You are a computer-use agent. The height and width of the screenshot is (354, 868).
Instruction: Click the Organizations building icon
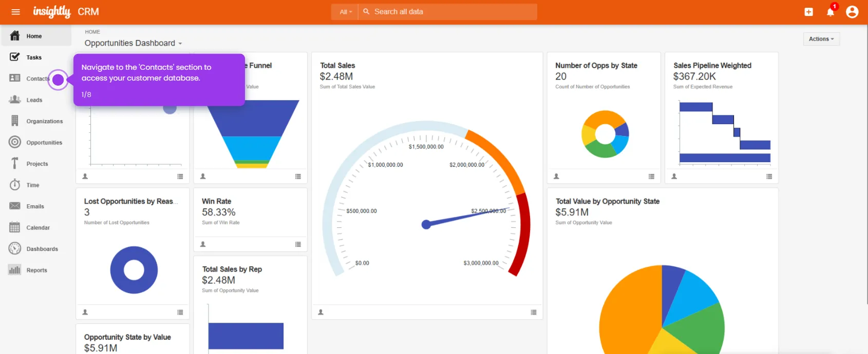15,121
